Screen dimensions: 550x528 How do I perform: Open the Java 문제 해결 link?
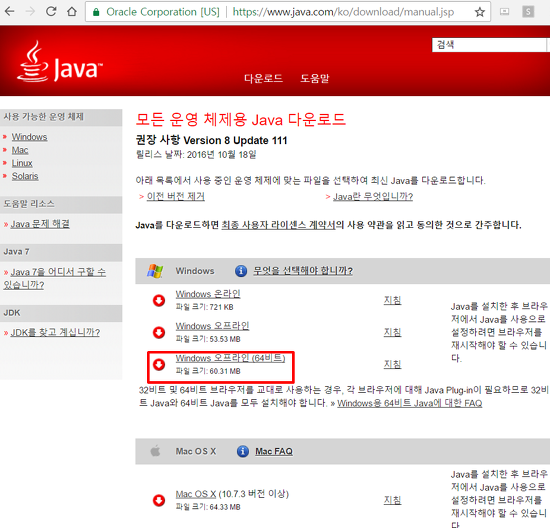point(40,224)
